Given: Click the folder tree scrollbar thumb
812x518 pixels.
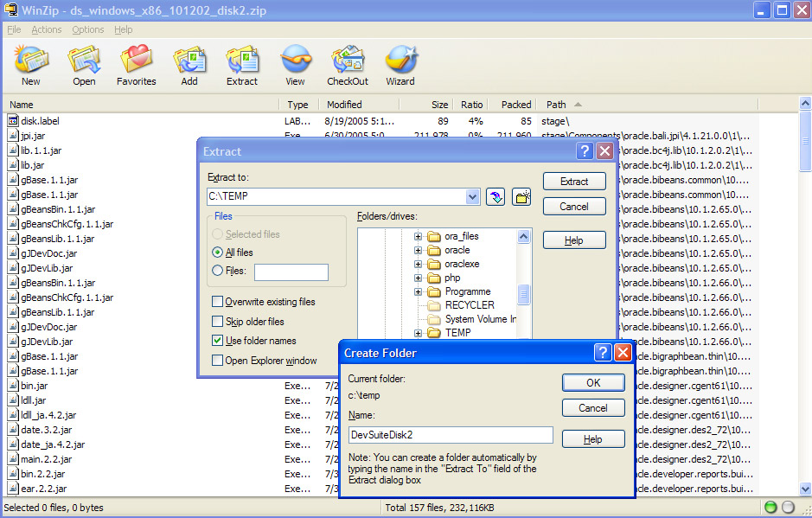Looking at the screenshot, I should [523, 294].
